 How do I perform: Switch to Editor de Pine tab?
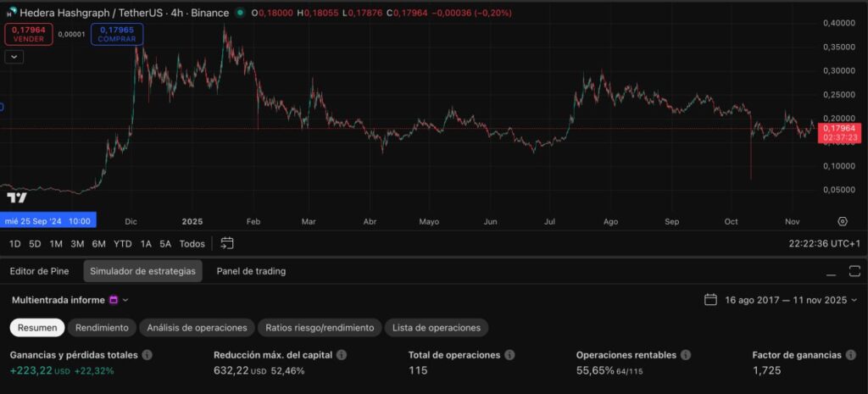click(39, 271)
